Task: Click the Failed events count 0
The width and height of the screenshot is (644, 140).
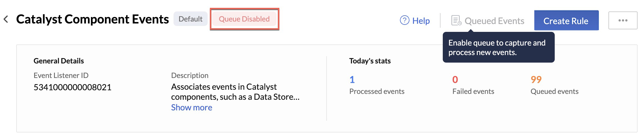Action: pyautogui.click(x=455, y=80)
